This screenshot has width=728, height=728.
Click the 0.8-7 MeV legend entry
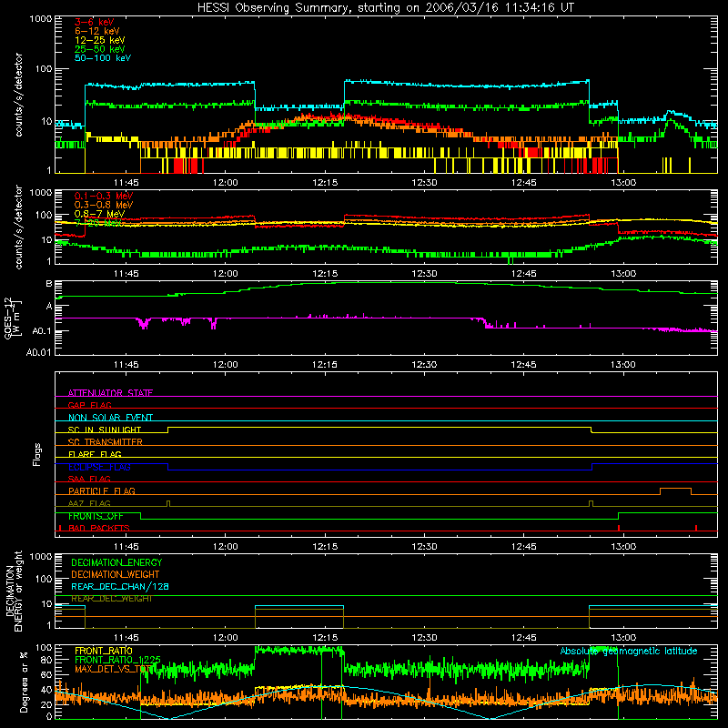pos(99,214)
